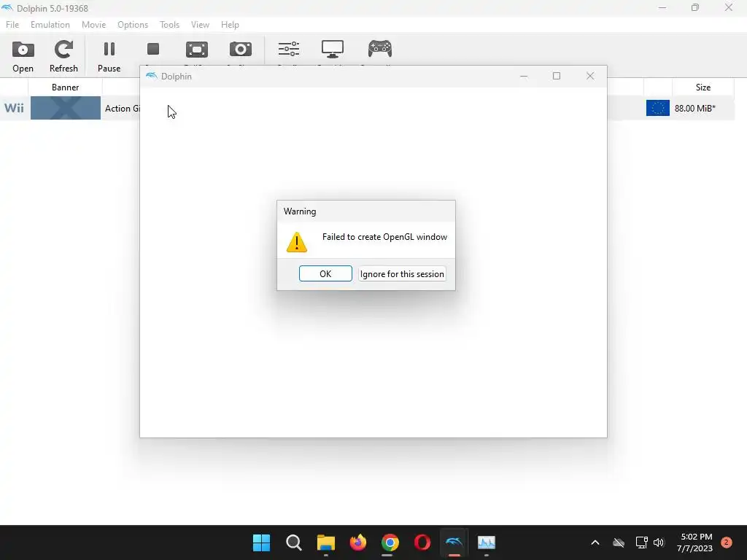The width and height of the screenshot is (747, 560).
Task: Confirm the warning with OK
Action: pos(325,274)
